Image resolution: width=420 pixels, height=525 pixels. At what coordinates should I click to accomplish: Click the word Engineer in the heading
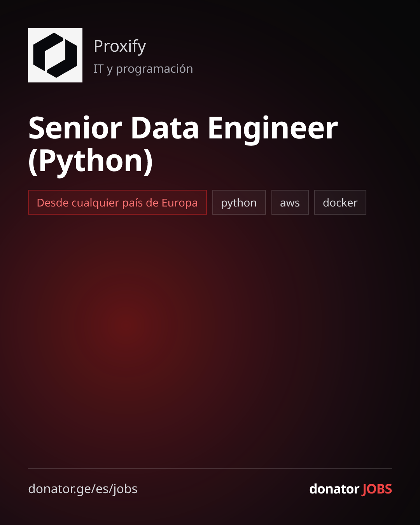tap(273, 129)
